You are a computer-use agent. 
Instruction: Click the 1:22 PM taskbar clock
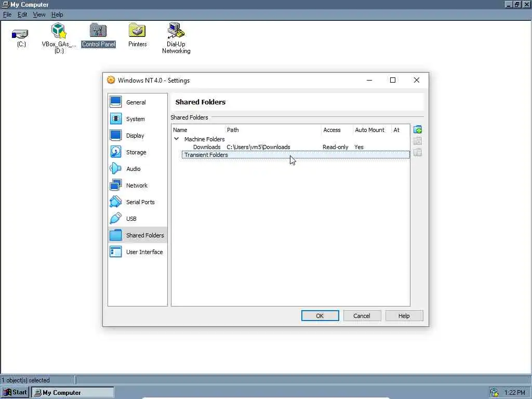(x=515, y=393)
